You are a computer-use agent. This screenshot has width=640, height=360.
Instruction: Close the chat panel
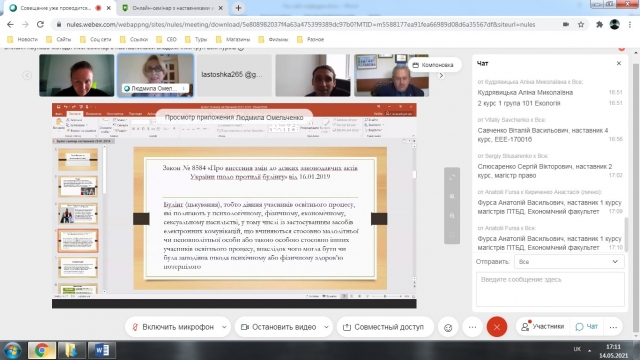(619, 63)
